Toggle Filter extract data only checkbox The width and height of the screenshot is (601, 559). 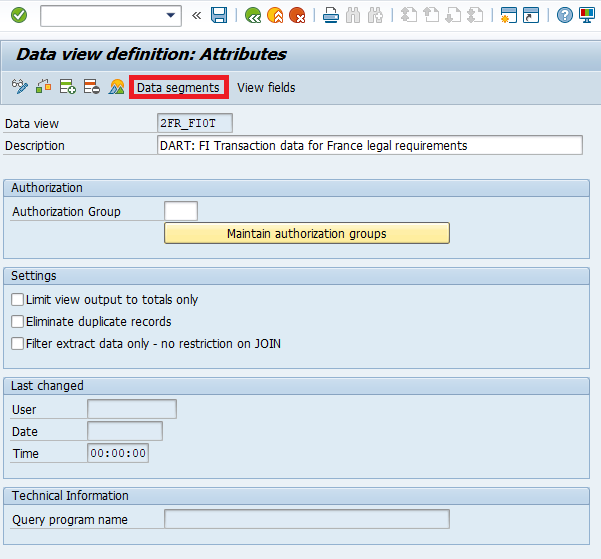[x=17, y=344]
